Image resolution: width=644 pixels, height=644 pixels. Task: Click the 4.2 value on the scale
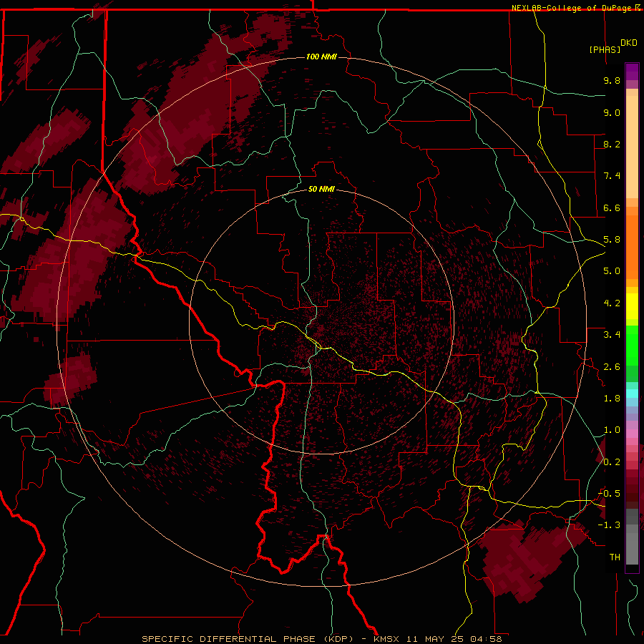(612, 303)
